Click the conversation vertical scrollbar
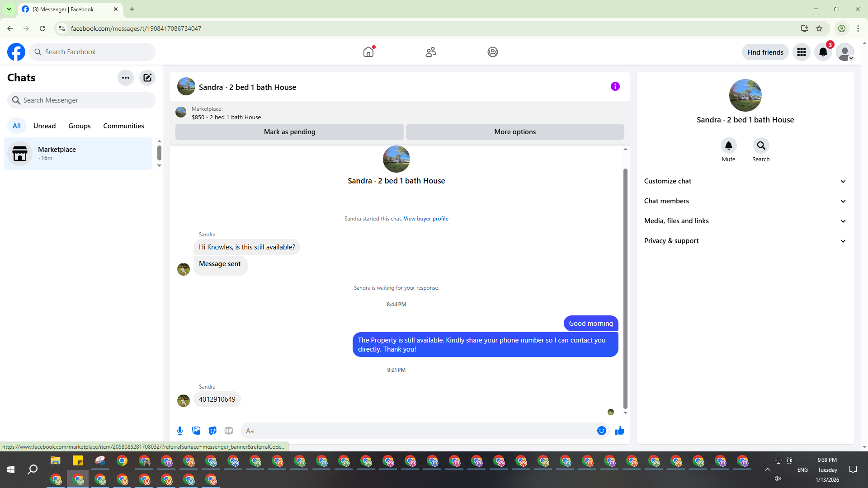This screenshot has height=488, width=868. [625, 289]
